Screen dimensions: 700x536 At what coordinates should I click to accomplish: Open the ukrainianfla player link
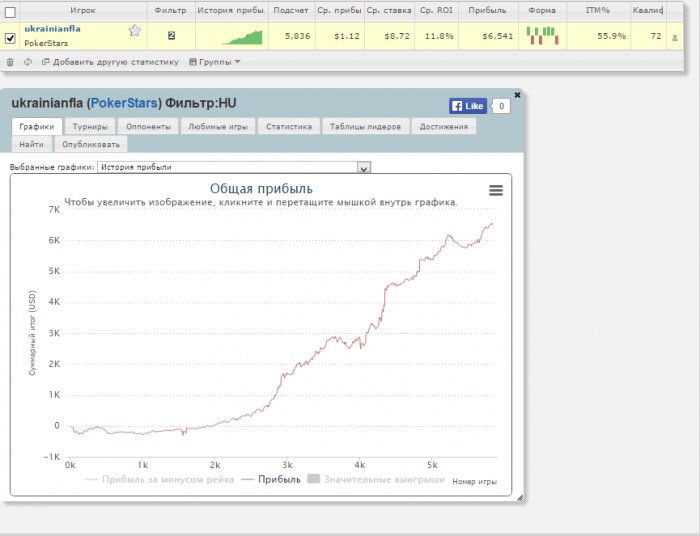coord(52,29)
